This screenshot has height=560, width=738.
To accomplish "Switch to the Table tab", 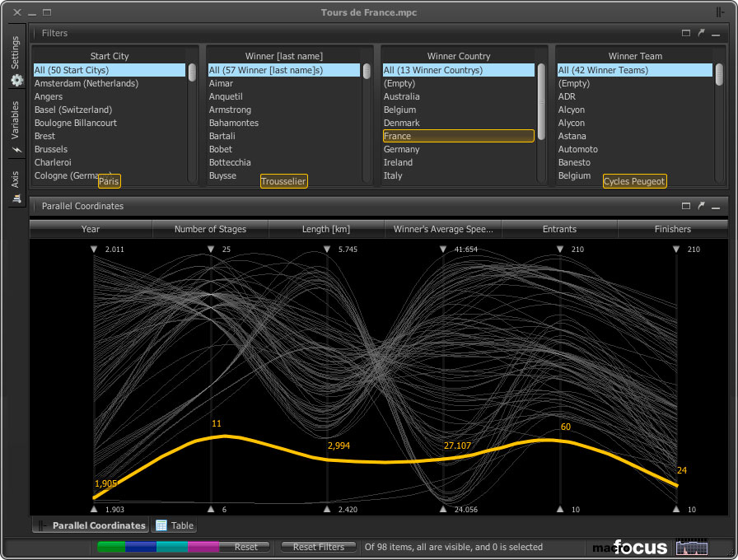I will click(175, 525).
